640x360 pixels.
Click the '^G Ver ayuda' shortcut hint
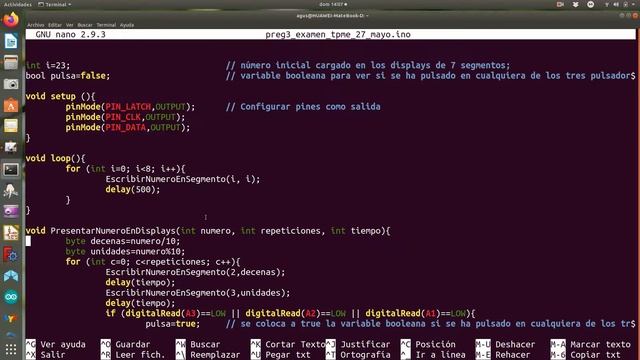pyautogui.click(x=56, y=344)
